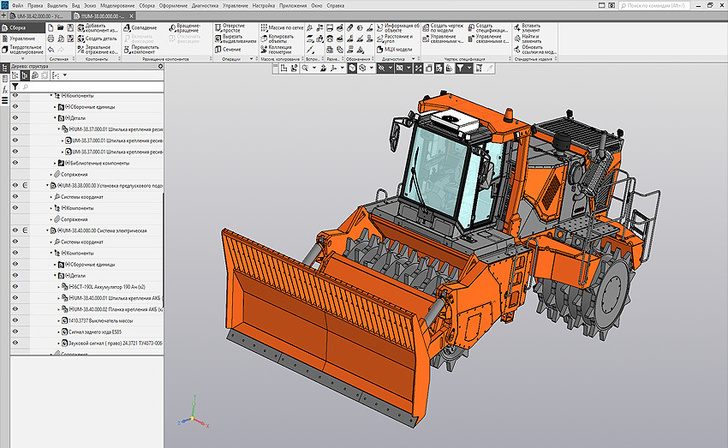The width and height of the screenshot is (728, 448).
Task: Click Переместить компонент tool
Action: tap(142, 49)
